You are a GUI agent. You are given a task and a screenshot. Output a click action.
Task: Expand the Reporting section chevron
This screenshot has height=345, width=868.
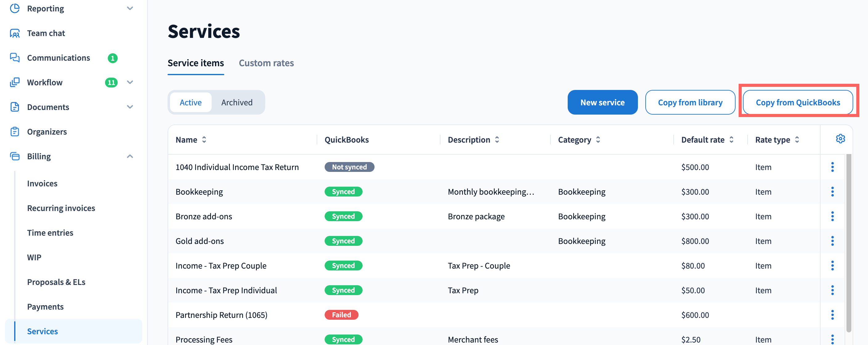pyautogui.click(x=130, y=8)
